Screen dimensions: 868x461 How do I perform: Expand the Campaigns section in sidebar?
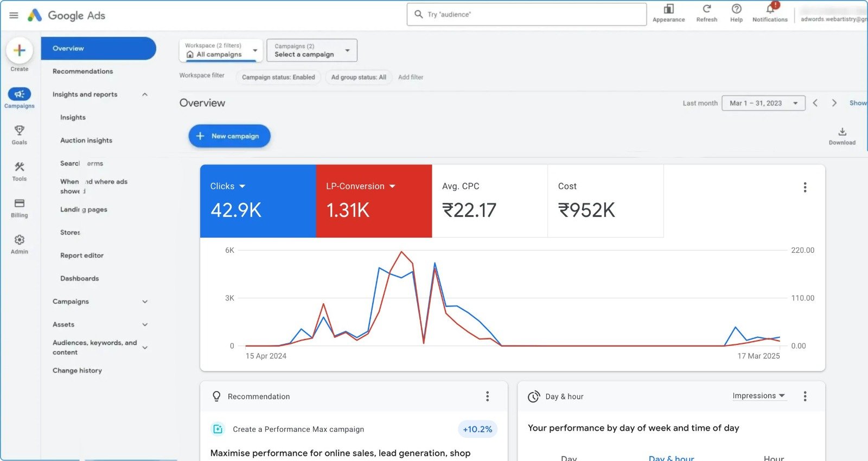pyautogui.click(x=145, y=302)
